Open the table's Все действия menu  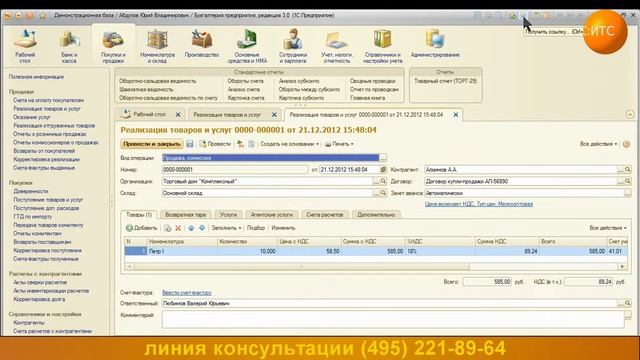[x=608, y=228]
